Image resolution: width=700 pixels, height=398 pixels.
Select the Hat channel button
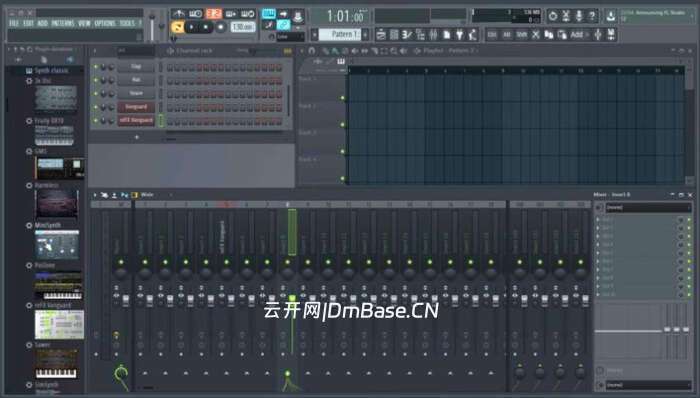(136, 80)
